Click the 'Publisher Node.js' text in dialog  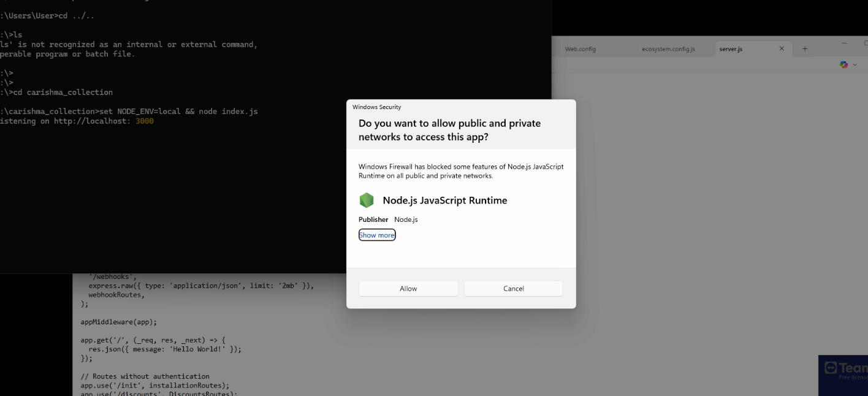coord(388,219)
